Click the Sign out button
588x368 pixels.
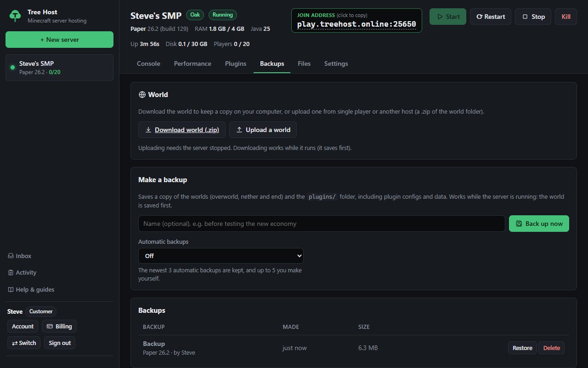pyautogui.click(x=60, y=343)
